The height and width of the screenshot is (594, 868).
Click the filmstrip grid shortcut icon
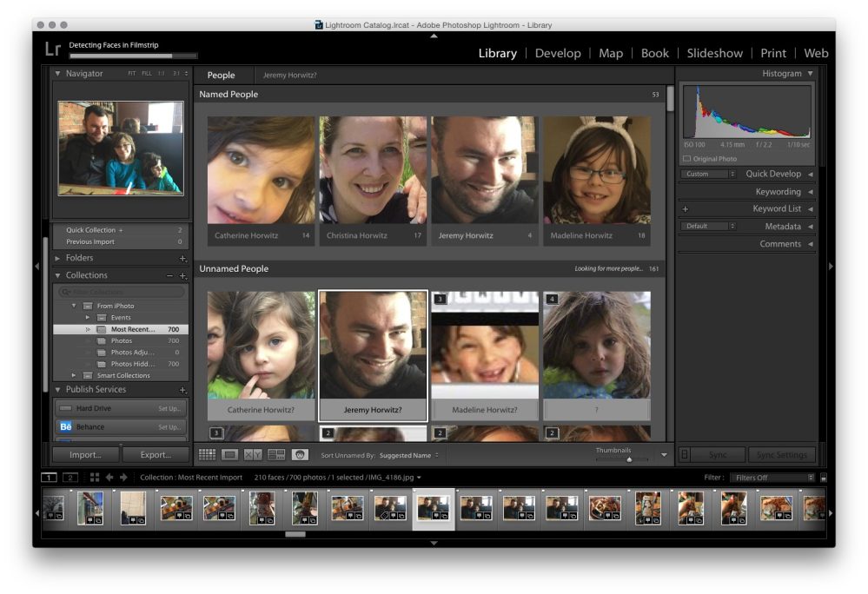[95, 478]
